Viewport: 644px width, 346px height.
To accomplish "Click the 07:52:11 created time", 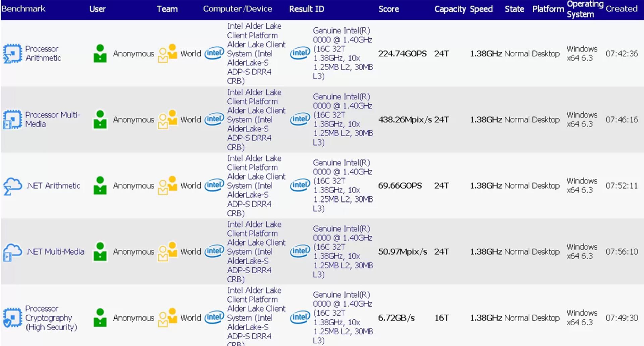I will tap(622, 186).
